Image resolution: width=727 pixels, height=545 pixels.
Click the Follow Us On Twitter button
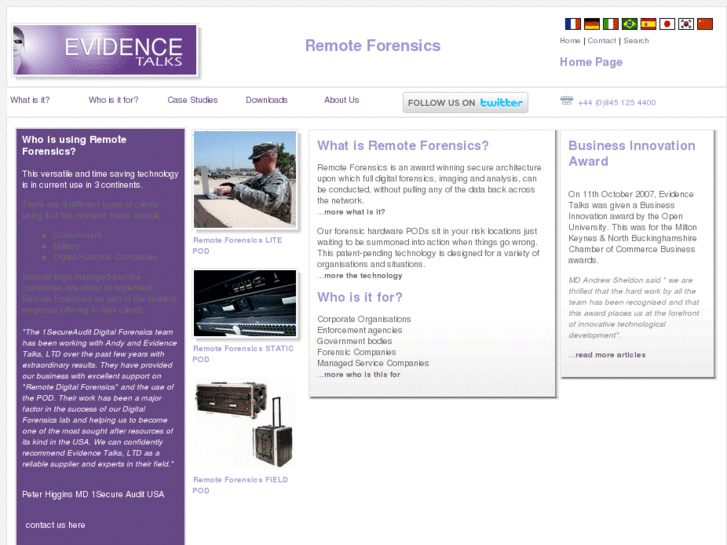point(465,103)
